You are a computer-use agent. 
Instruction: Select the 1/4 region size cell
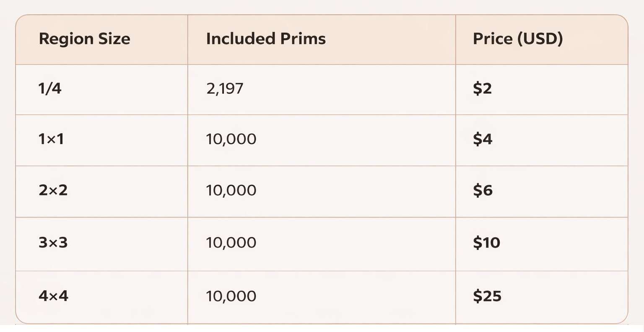pyautogui.click(x=50, y=88)
